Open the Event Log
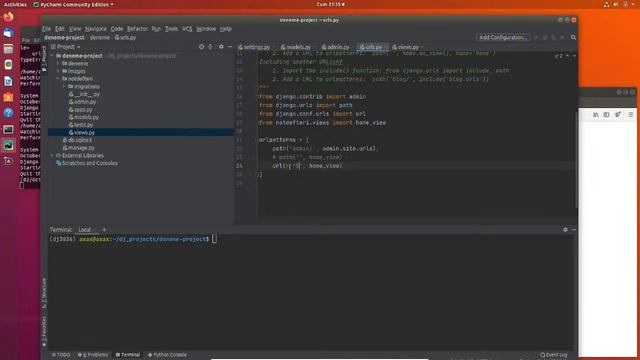This screenshot has height=360, width=640. click(553, 355)
